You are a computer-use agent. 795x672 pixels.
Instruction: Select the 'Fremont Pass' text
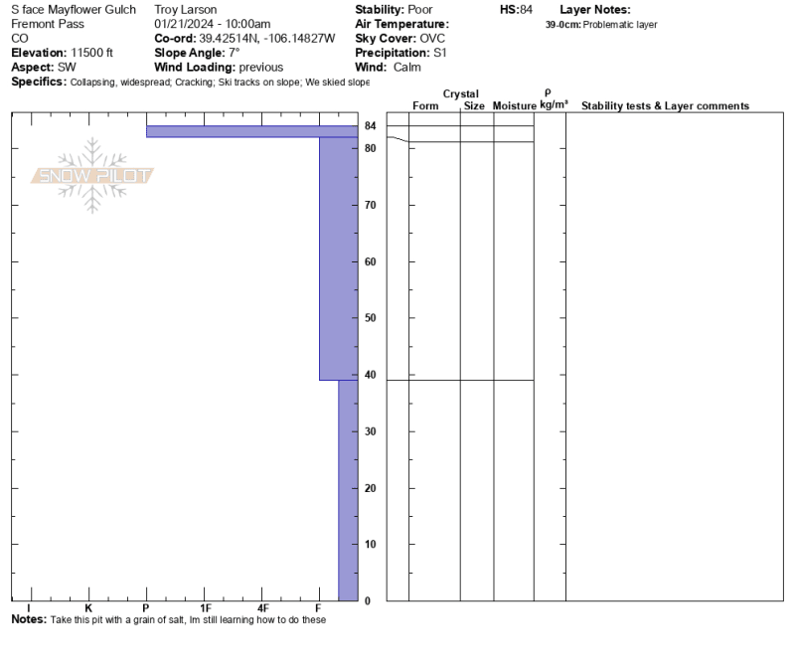(x=48, y=24)
